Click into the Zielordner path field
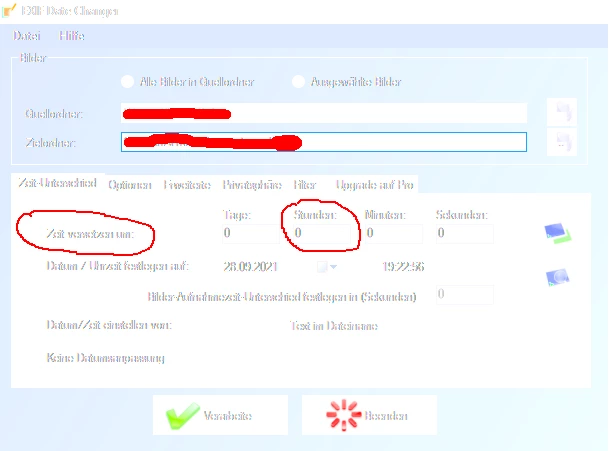 click(324, 142)
